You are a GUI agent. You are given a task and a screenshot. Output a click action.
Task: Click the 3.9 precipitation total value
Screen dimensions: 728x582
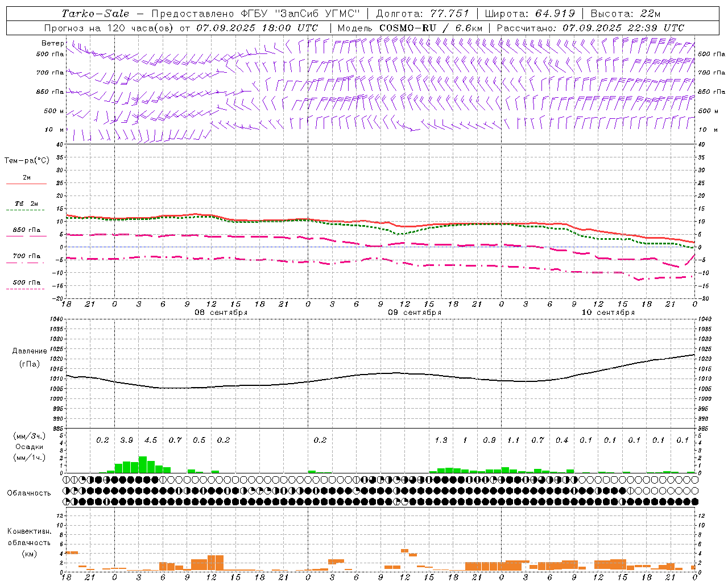[126, 440]
